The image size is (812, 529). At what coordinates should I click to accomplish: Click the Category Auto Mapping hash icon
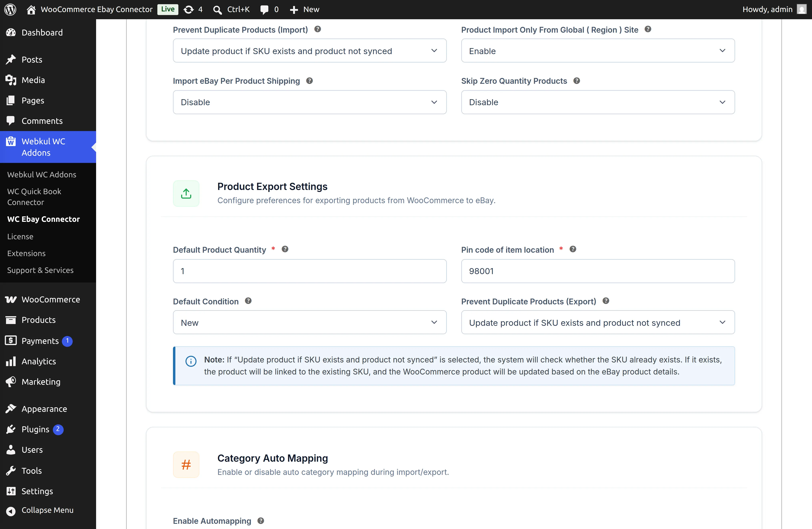tap(186, 465)
